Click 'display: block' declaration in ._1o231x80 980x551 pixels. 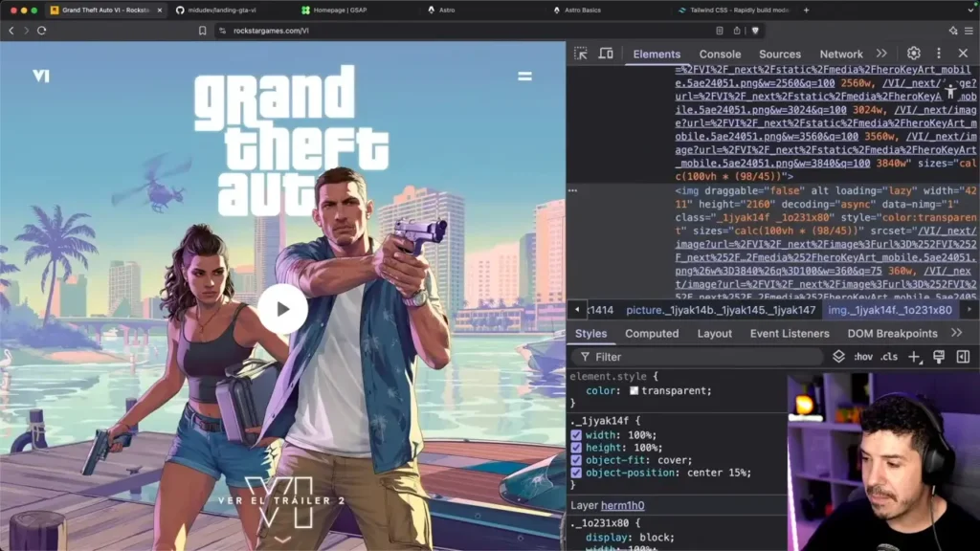[x=630, y=538]
